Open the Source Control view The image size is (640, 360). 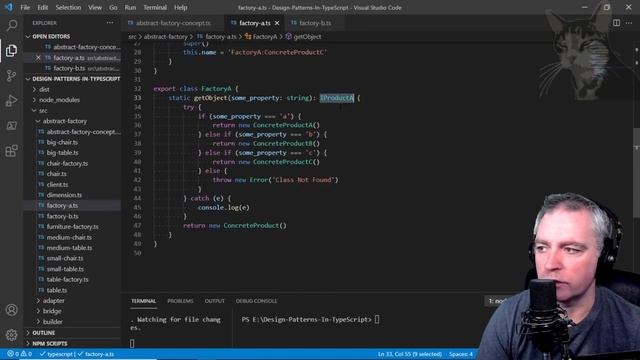(x=11, y=76)
